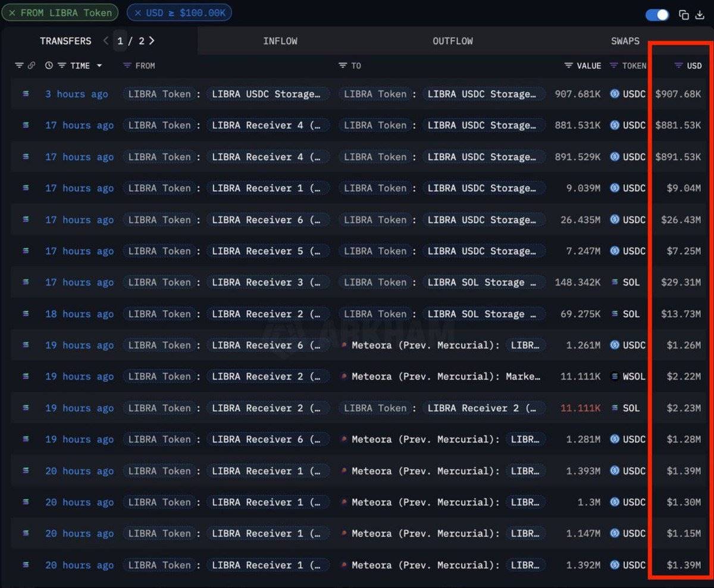Expand the TIME sort dropdown arrow

(x=99, y=65)
